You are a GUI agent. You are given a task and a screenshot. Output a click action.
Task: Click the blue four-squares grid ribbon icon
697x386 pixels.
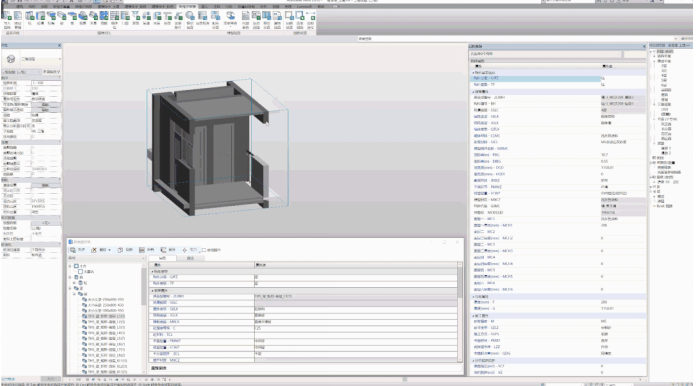click(104, 16)
